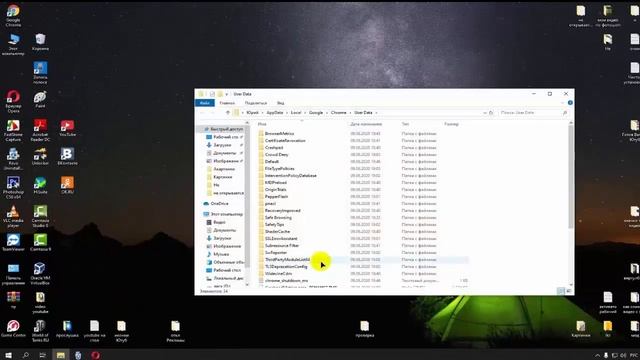This screenshot has height=360, width=640.
Task: Open Google Chrome desktop shortcut
Action: click(x=13, y=15)
